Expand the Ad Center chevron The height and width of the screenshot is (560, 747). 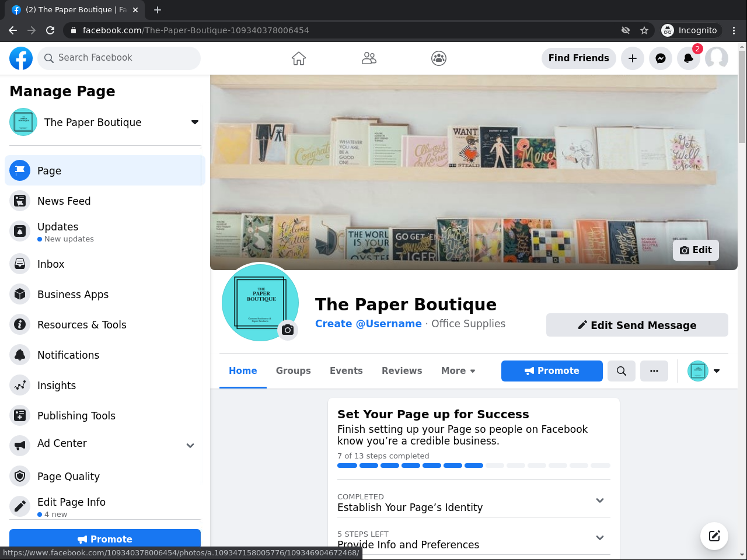(x=190, y=446)
